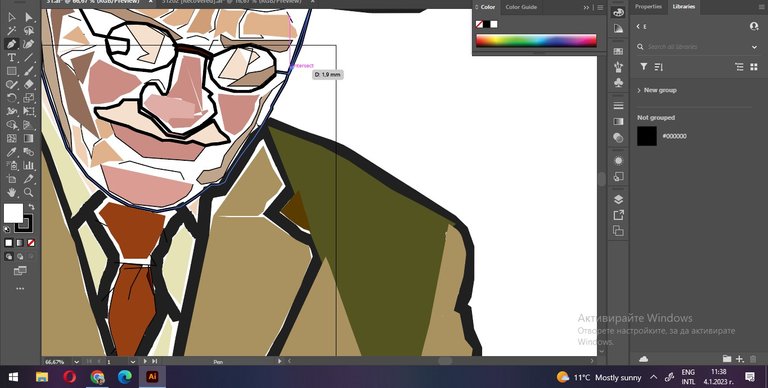This screenshot has width=768, height=388.
Task: Select the Perspective Grid tool
Action: [x=29, y=125]
